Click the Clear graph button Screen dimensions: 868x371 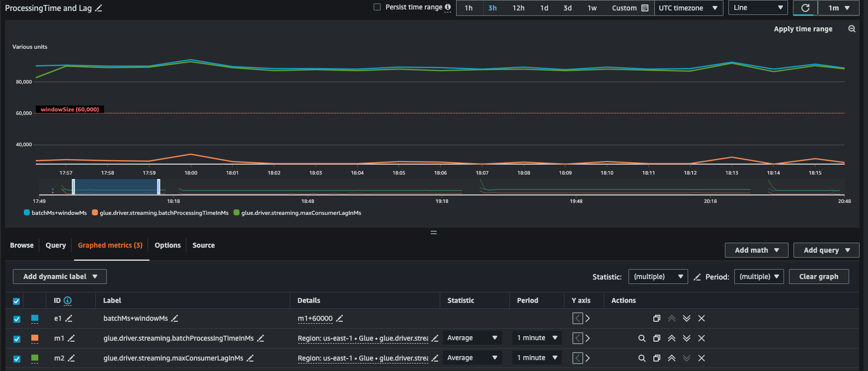coord(818,277)
